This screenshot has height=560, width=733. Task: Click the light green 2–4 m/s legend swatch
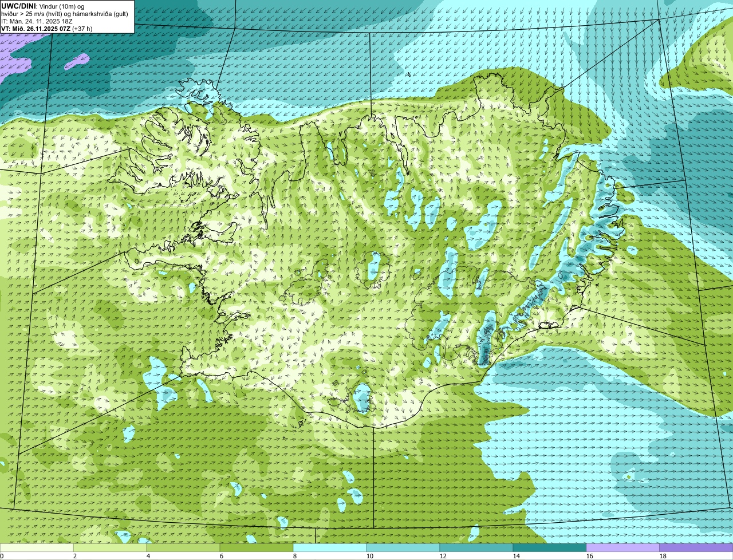(110, 548)
